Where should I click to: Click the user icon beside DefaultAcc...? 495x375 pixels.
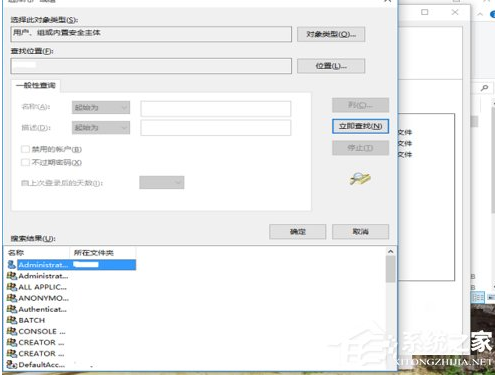coord(12,365)
